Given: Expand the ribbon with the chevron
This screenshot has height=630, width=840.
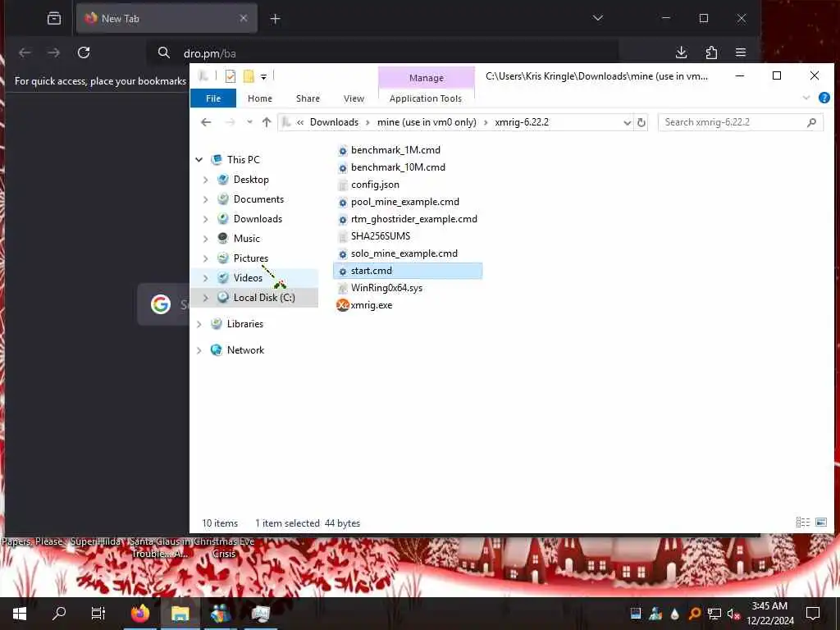Looking at the screenshot, I should 806,98.
